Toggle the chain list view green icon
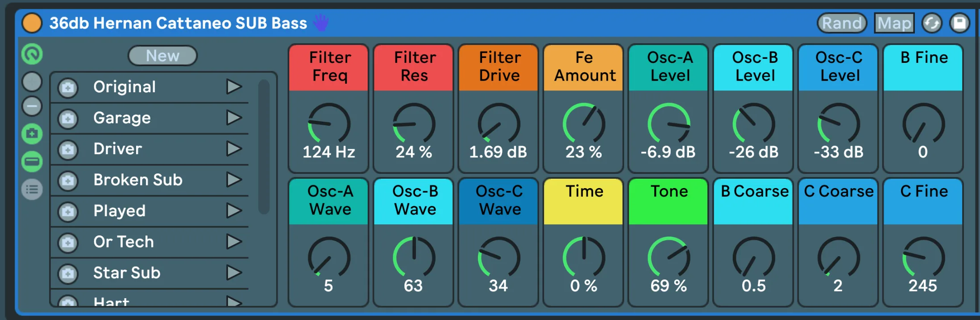This screenshot has width=980, height=320. (x=32, y=161)
